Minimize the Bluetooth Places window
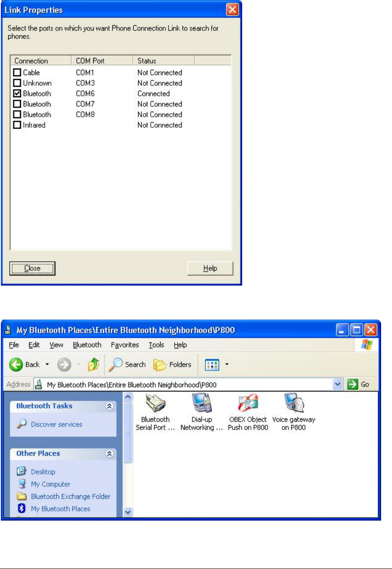 point(342,330)
